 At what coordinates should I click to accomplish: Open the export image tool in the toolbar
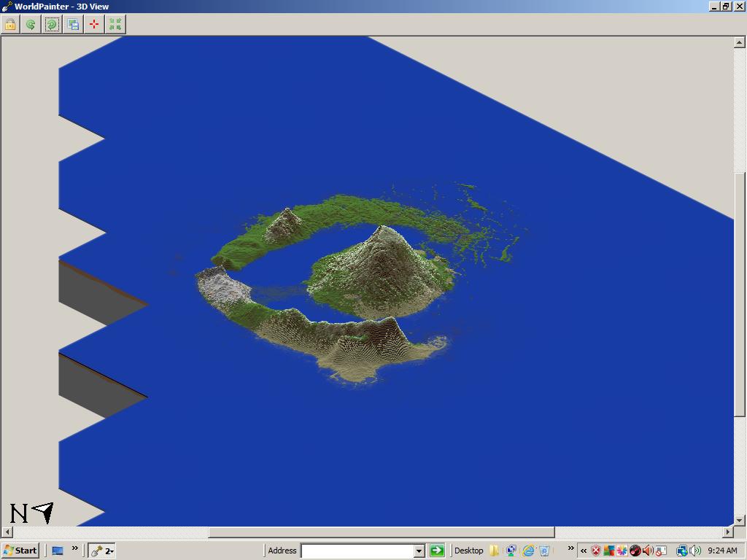72,24
